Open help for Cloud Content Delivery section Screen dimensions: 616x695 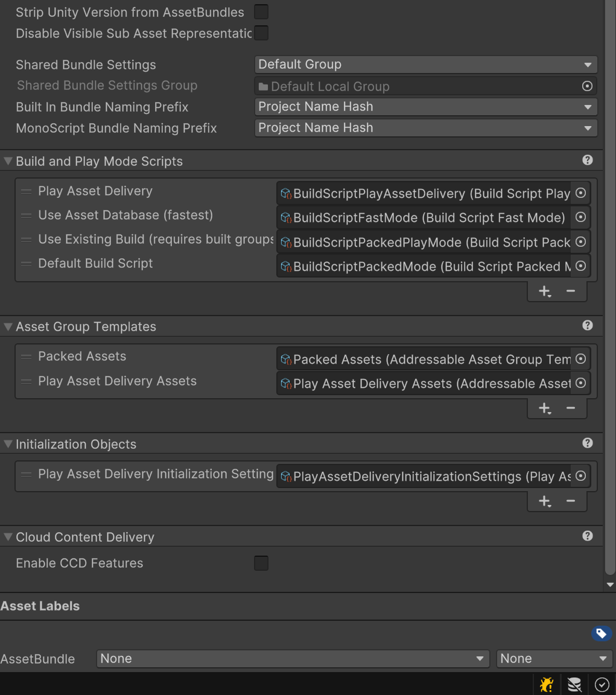pos(587,536)
